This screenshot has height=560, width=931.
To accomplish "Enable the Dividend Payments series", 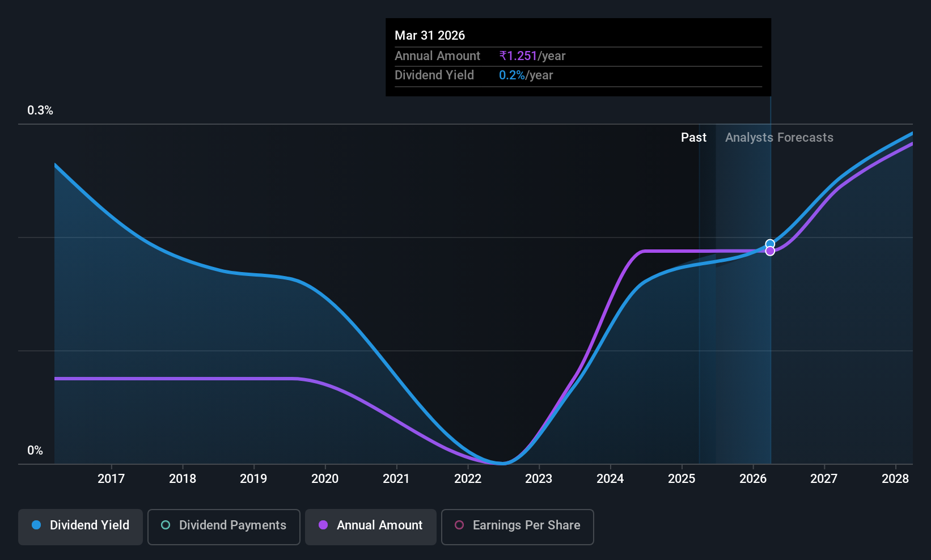I will coord(224,527).
